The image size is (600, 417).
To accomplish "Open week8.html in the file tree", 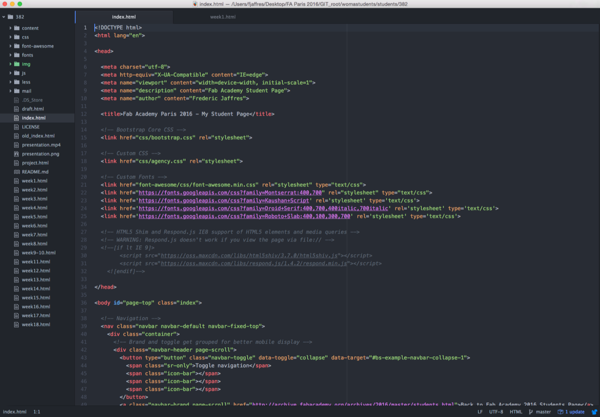I will (34, 244).
